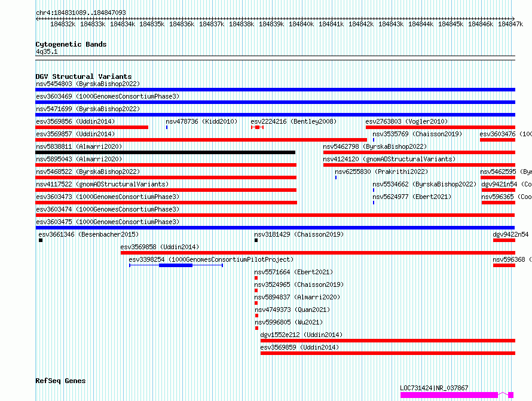Click nsv5468522 (ByrskaBishop2022) label
Screen dimensions: 532x401
[x=88, y=172]
